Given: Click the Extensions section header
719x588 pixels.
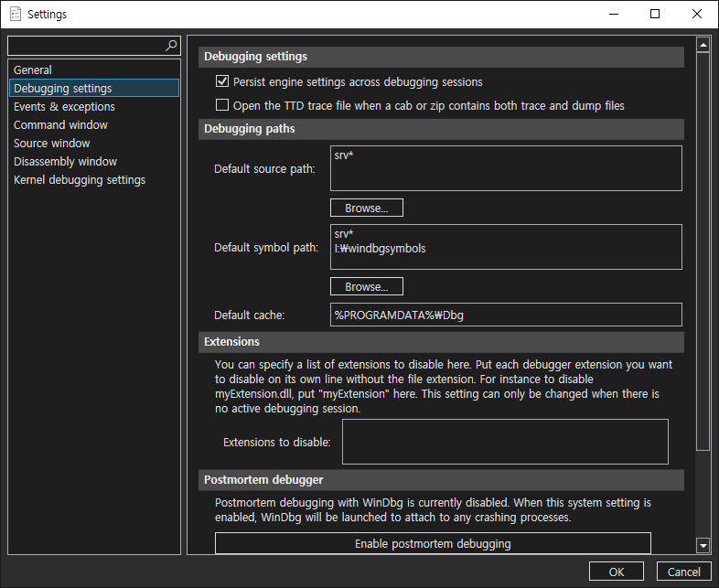Looking at the screenshot, I should tap(441, 342).
